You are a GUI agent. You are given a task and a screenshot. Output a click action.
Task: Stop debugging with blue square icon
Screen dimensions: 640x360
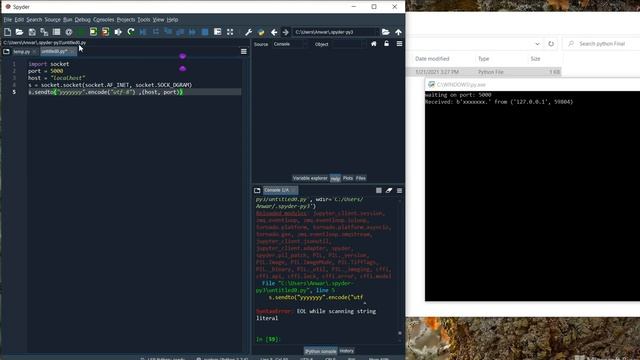pyautogui.click(x=205, y=32)
